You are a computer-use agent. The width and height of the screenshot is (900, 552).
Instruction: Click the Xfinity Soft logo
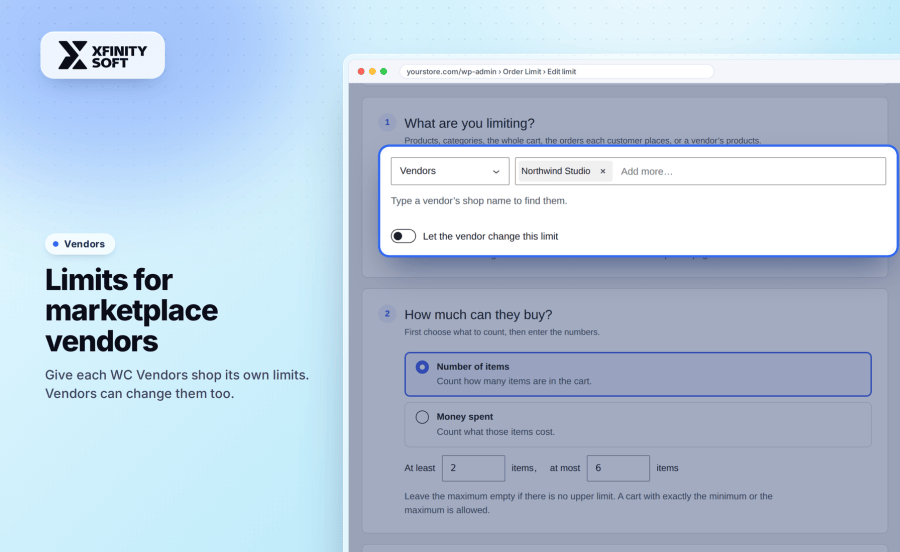(103, 55)
